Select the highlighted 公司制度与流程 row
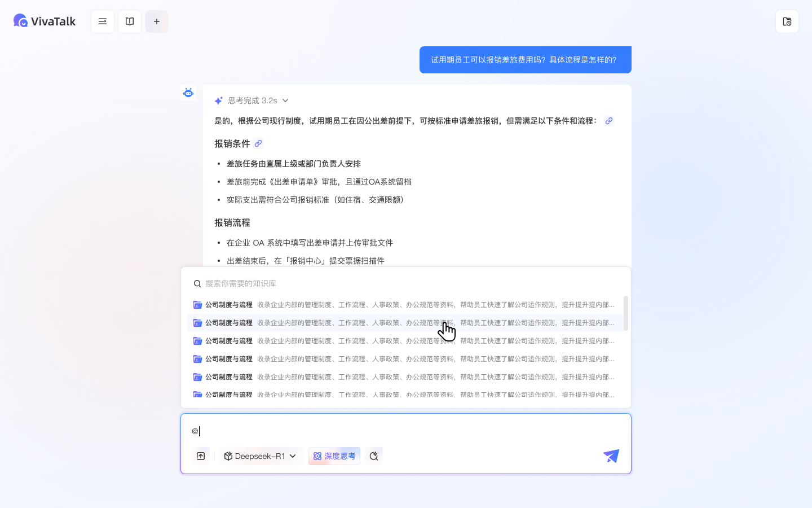The image size is (812, 508). (x=405, y=323)
